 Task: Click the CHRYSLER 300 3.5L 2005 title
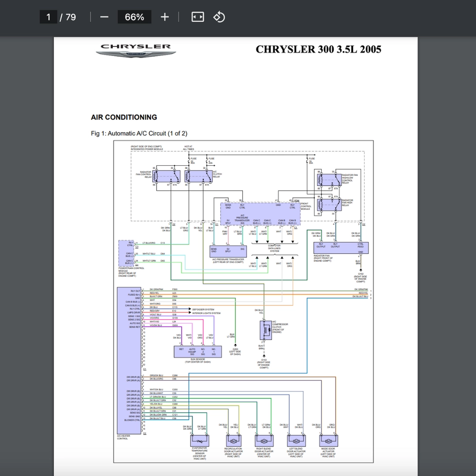pos(318,49)
